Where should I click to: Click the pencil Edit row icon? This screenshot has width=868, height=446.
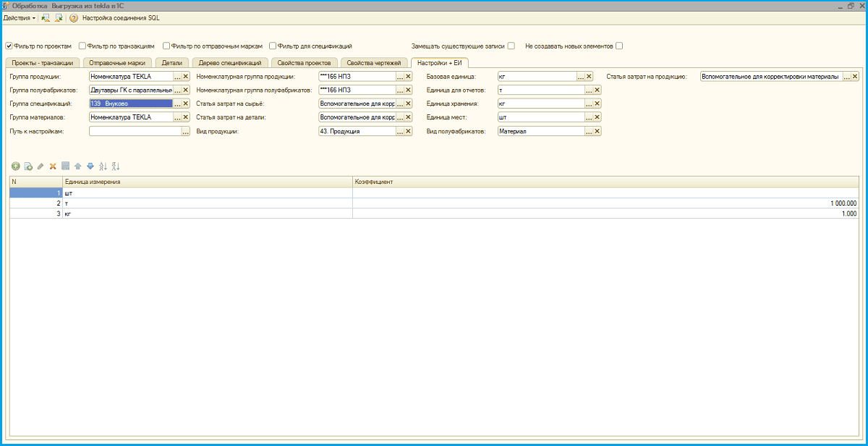(x=41, y=166)
